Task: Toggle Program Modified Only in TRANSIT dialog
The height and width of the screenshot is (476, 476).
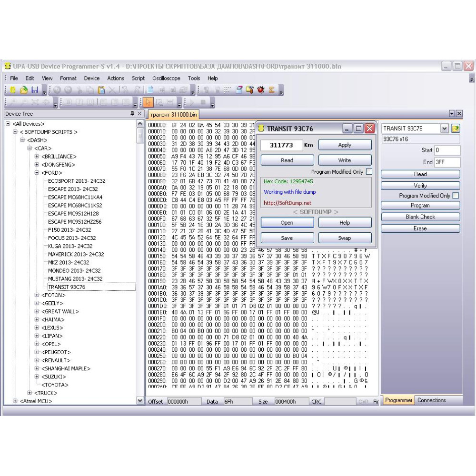Action: 369,172
